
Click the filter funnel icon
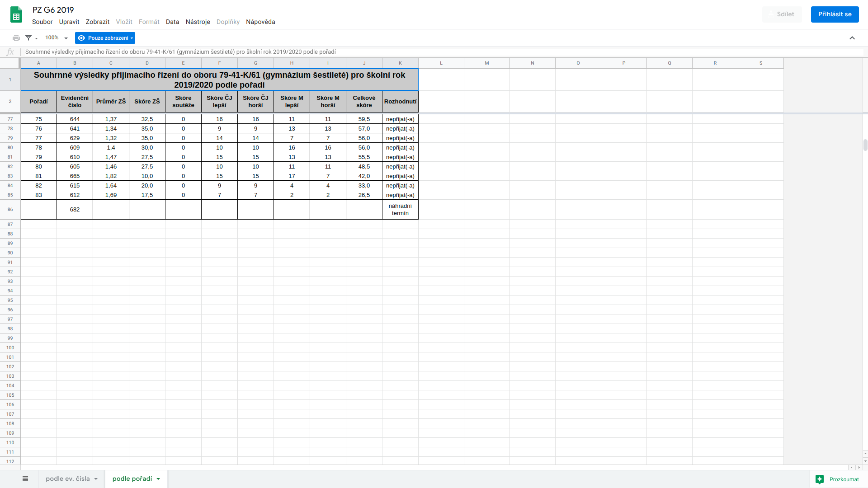28,38
